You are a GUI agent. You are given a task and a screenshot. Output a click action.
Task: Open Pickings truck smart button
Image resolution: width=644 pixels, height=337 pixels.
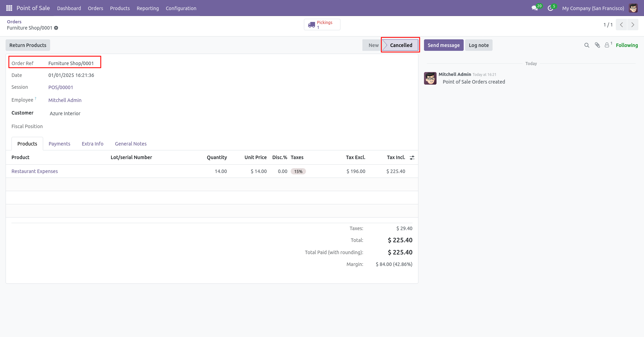coord(322,25)
